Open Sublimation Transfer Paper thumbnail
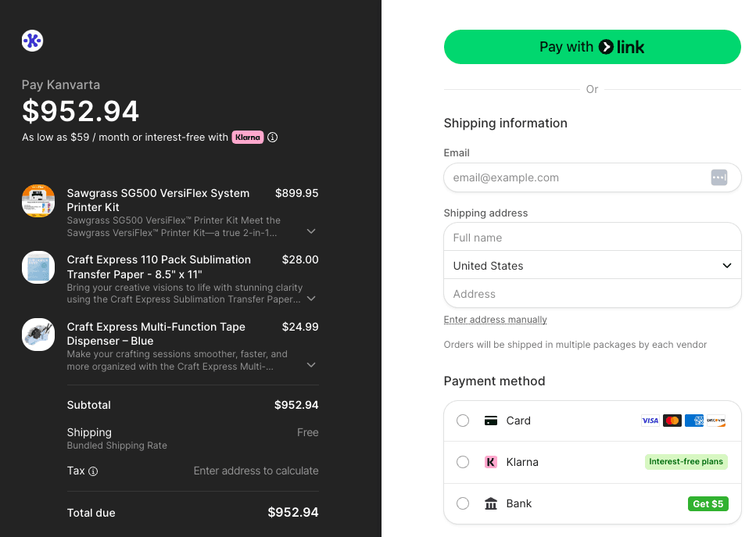756x537 pixels. (x=38, y=267)
